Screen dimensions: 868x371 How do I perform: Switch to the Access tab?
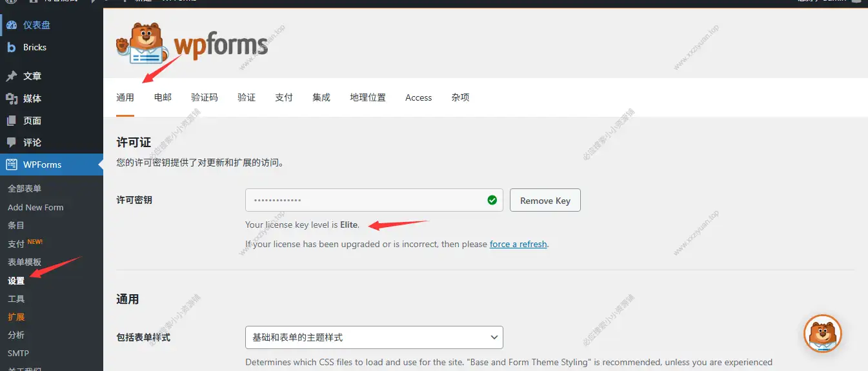(x=419, y=97)
